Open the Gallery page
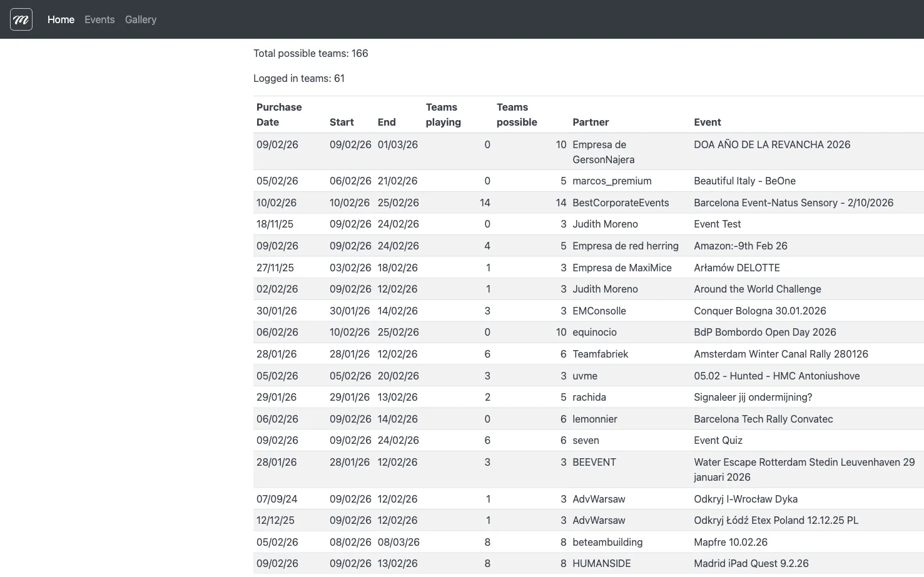Image resolution: width=924 pixels, height=577 pixels. click(140, 19)
